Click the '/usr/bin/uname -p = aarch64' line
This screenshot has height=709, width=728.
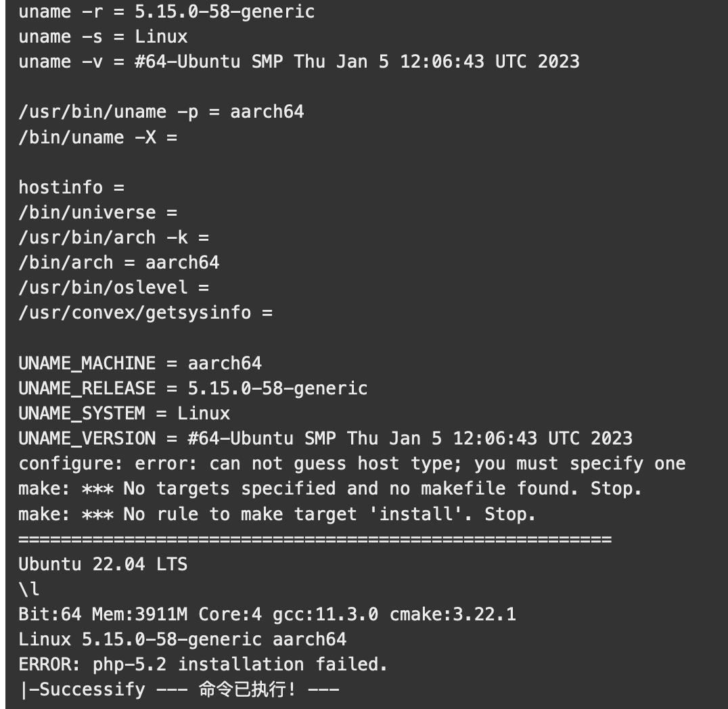(x=161, y=112)
